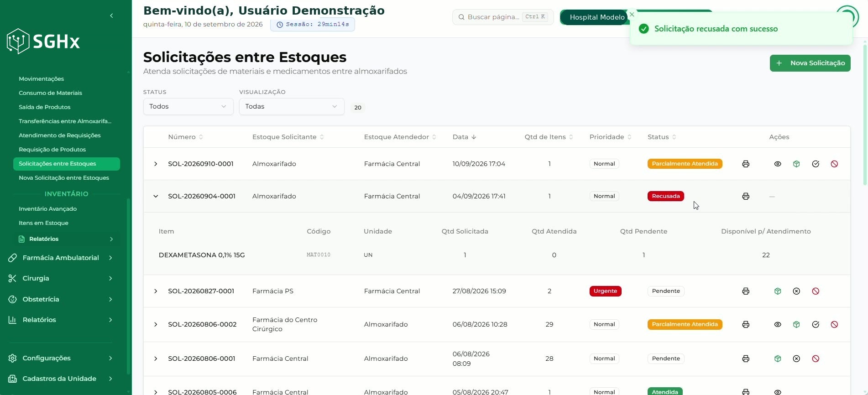This screenshot has width=868, height=395.
Task: Sort the table by Número column
Action: tap(185, 137)
